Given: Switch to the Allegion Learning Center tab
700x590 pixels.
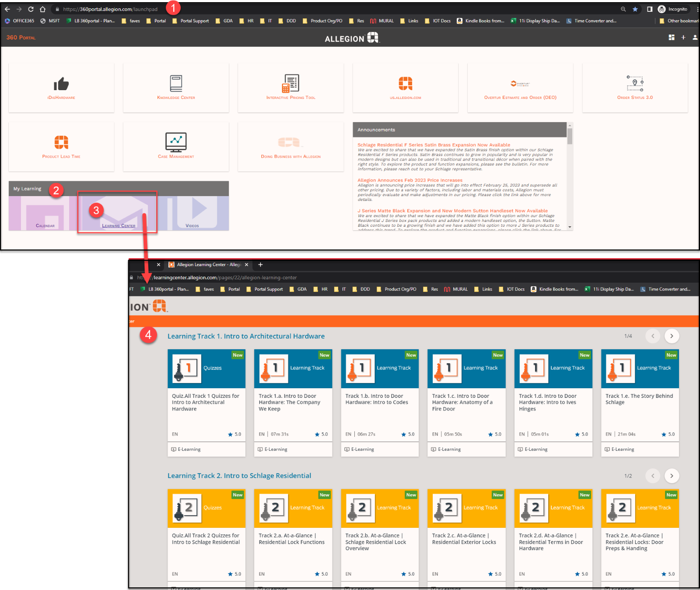Looking at the screenshot, I should pyautogui.click(x=208, y=265).
